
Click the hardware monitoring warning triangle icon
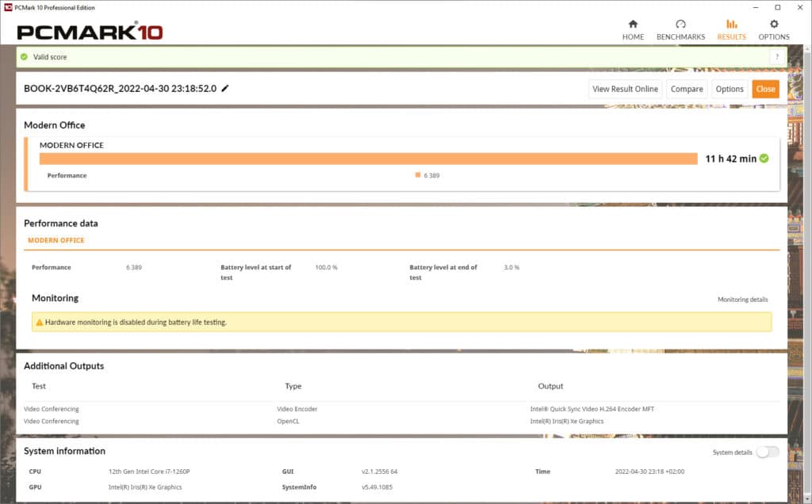40,323
